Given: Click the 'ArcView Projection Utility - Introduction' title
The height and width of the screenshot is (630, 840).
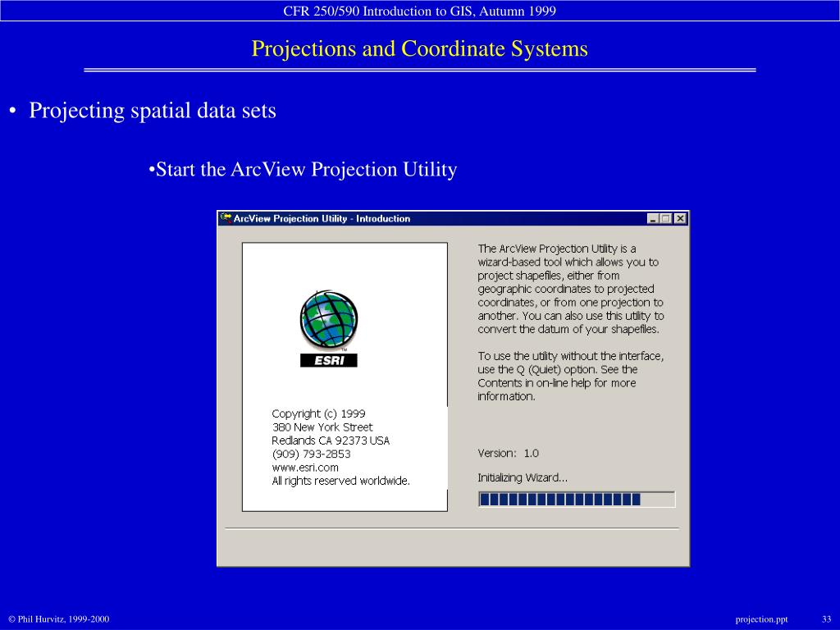Looking at the screenshot, I should coord(322,218).
